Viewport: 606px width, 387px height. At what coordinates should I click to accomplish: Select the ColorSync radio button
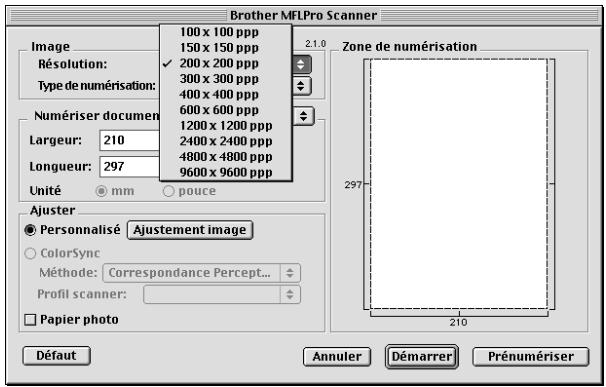pyautogui.click(x=30, y=254)
